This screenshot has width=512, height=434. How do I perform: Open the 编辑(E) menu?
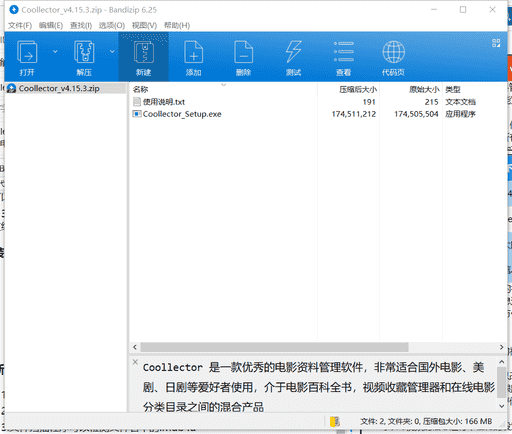pos(51,25)
